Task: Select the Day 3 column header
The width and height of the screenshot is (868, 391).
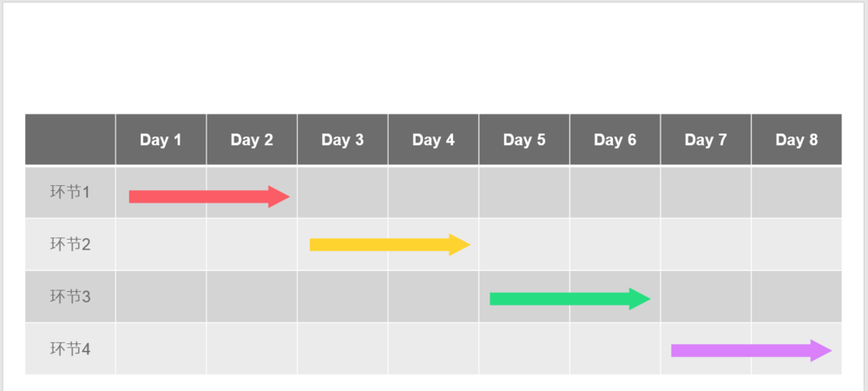Action: (342, 140)
